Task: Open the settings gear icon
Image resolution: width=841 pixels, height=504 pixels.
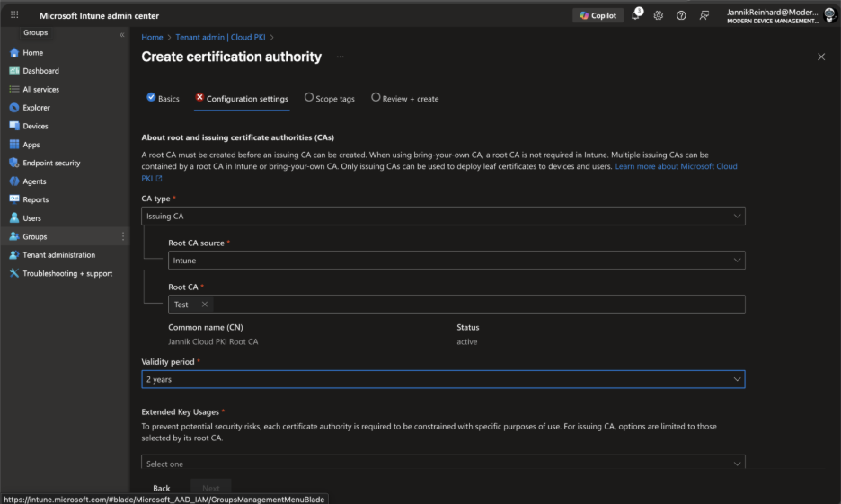Action: 659,15
